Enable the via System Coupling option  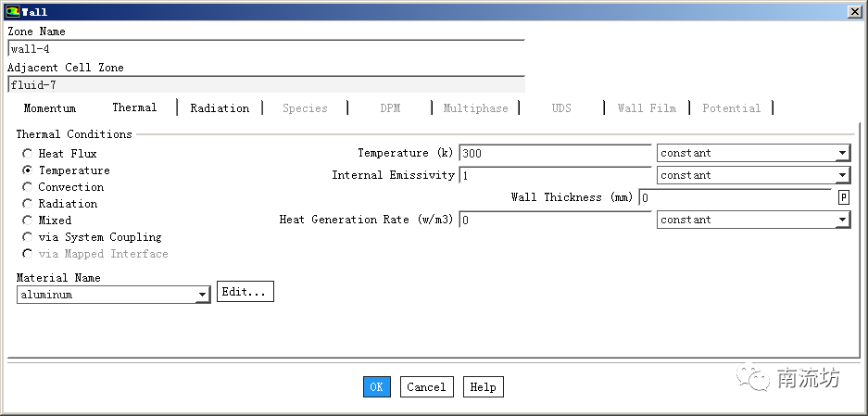[28, 237]
